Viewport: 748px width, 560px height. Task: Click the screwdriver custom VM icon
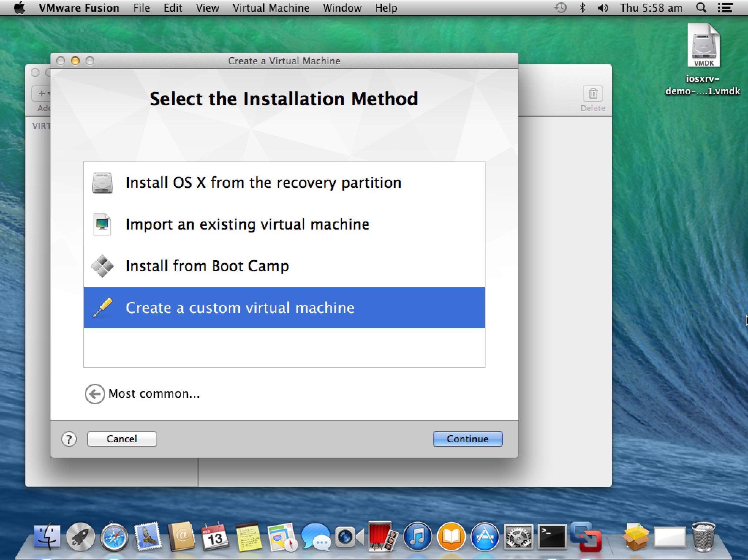point(102,308)
